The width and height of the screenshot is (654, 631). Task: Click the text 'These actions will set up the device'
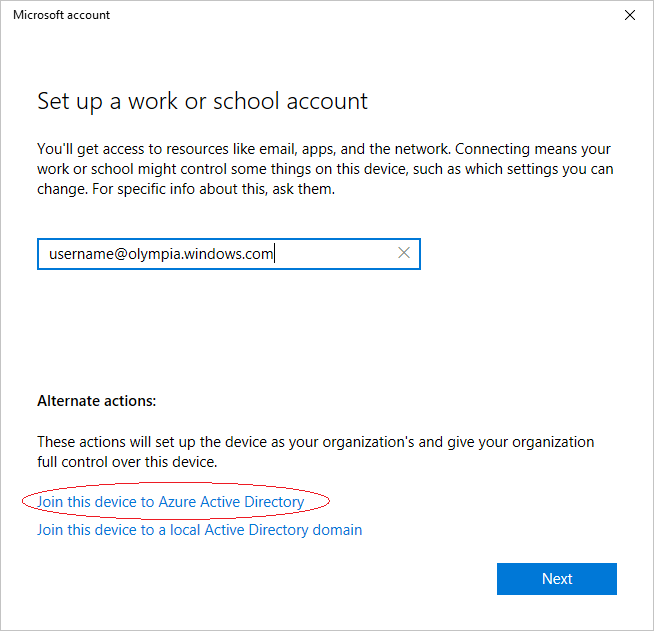315,452
